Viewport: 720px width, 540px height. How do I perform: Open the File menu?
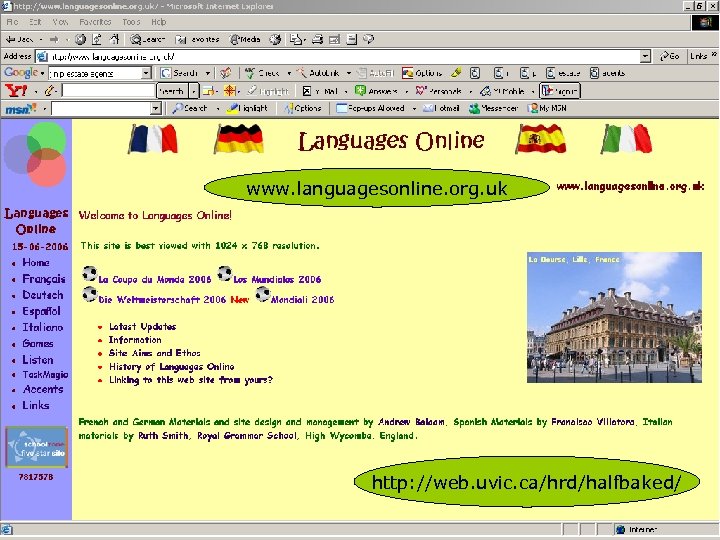pos(12,22)
